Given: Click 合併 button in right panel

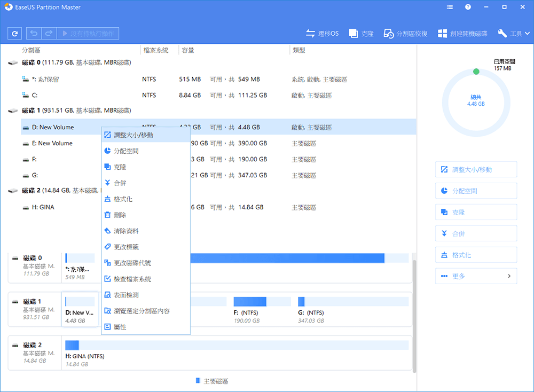Looking at the screenshot, I should coord(476,233).
